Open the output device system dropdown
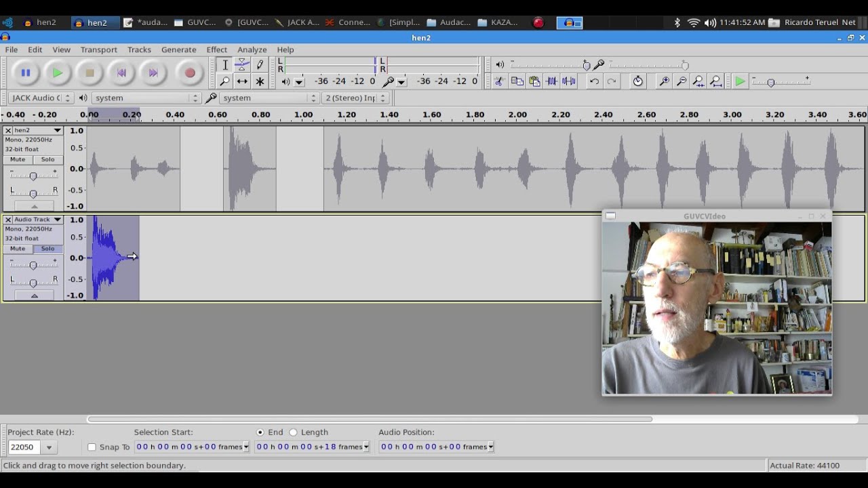Screen dimensions: 868x488 (x=146, y=98)
